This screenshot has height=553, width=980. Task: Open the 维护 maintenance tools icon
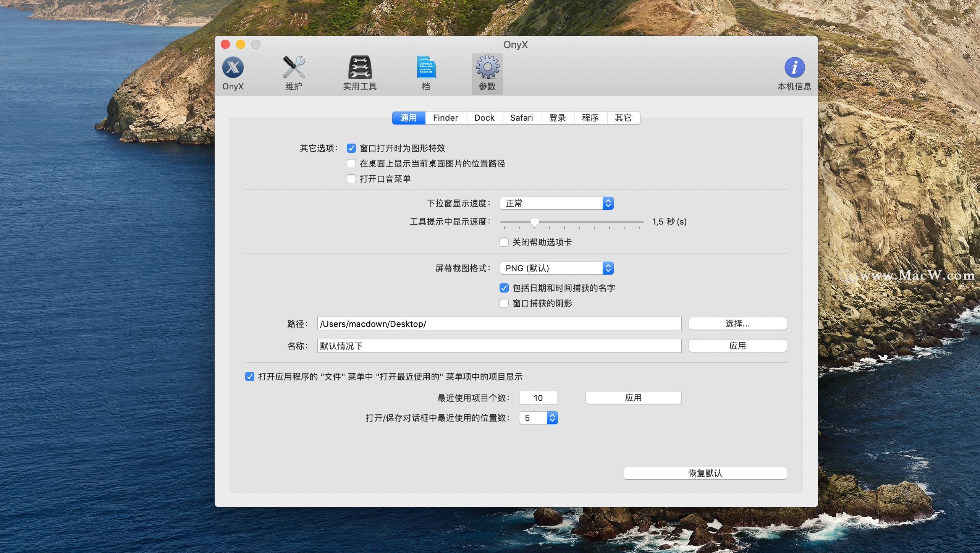point(294,73)
